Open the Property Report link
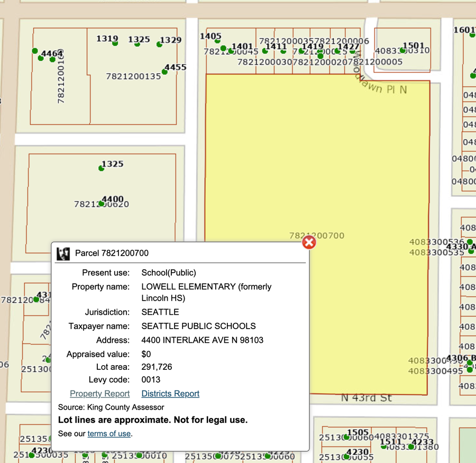The image size is (476, 463). 99,394
